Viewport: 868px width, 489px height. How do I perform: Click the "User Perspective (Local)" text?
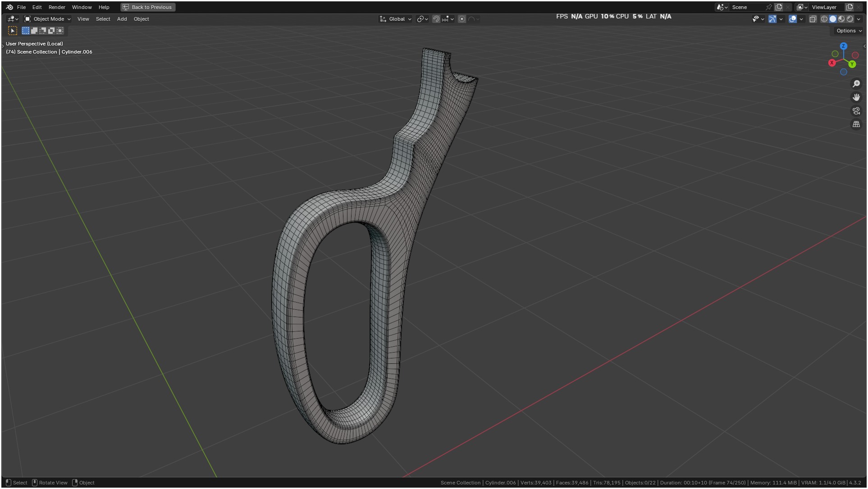click(x=34, y=44)
